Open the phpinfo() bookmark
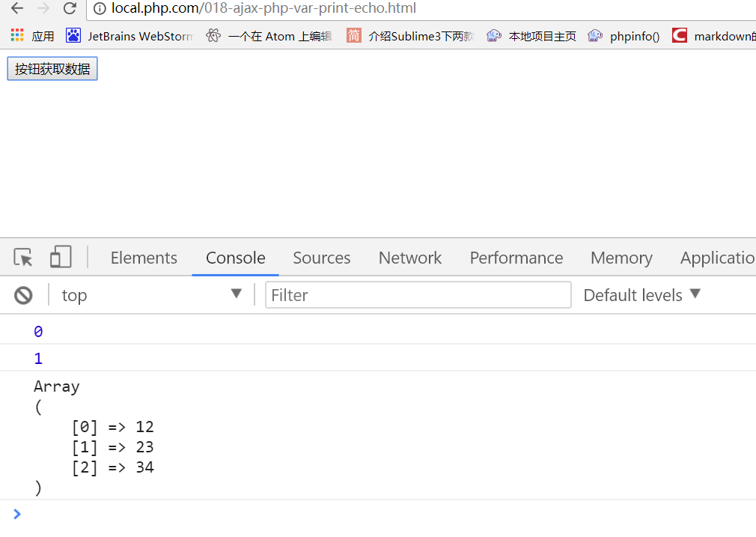This screenshot has width=756, height=537. [624, 36]
